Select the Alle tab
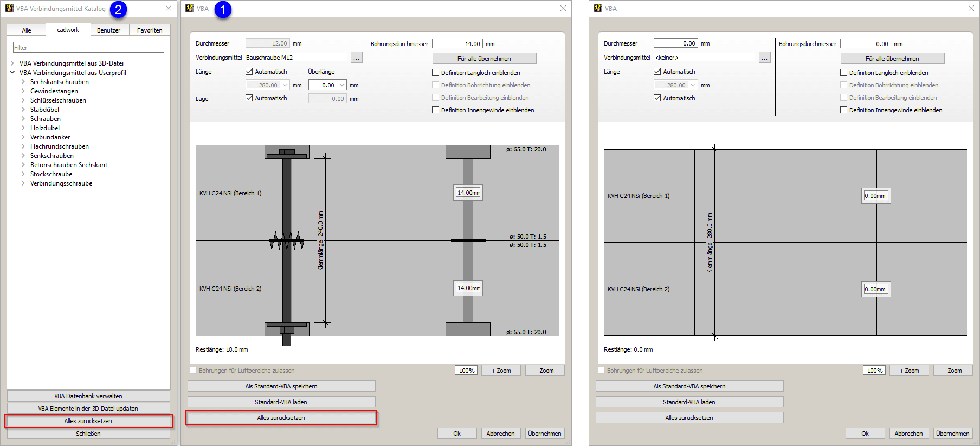Viewport: 980px width, 446px height. pos(27,30)
